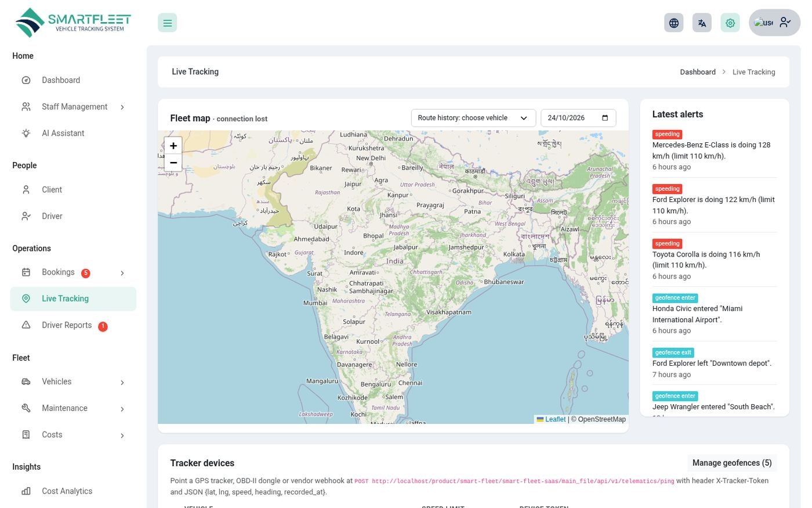Image resolution: width=812 pixels, height=508 pixels.
Task: Open Driver page in sidebar
Action: pos(73,216)
